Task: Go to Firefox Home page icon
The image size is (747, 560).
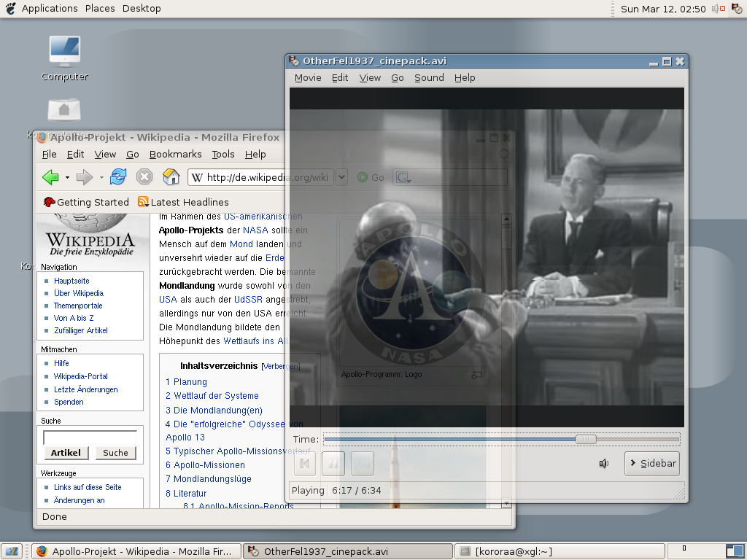Action: [171, 176]
